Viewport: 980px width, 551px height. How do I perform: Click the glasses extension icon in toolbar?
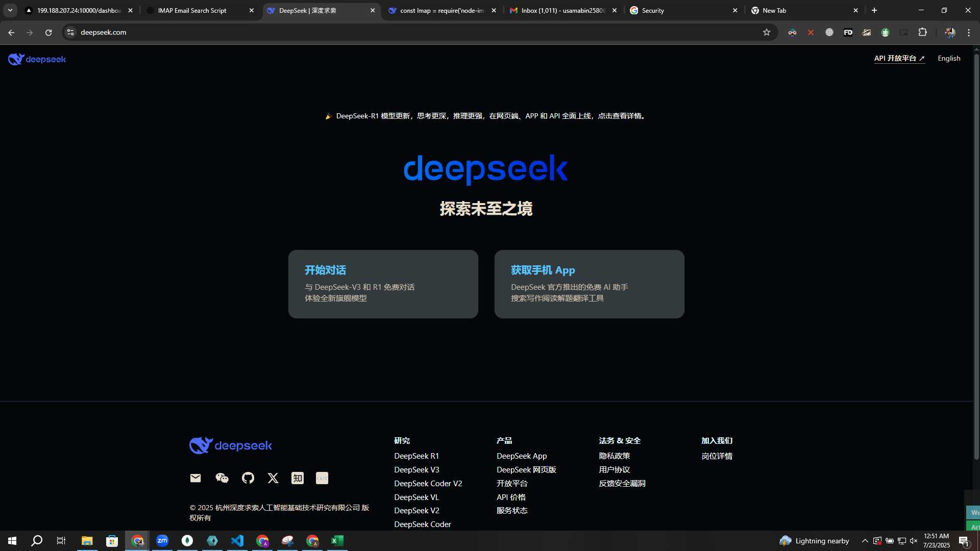(792, 32)
